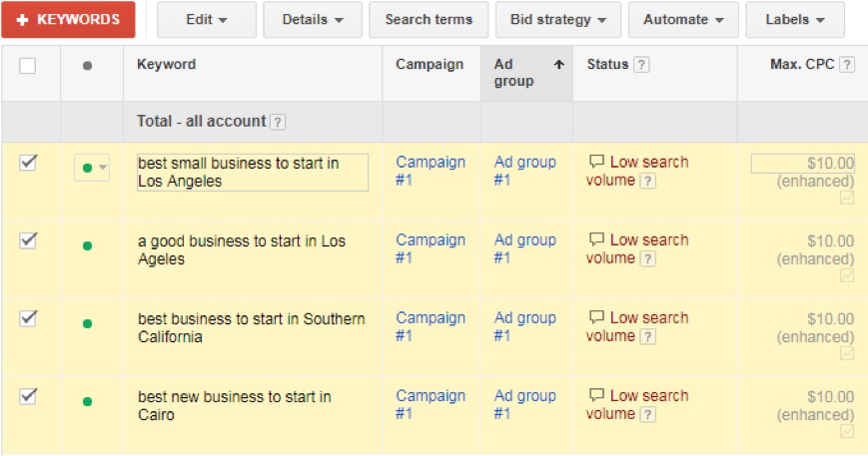Click green status dot of Southern California row
The image size is (868, 456).
87,324
